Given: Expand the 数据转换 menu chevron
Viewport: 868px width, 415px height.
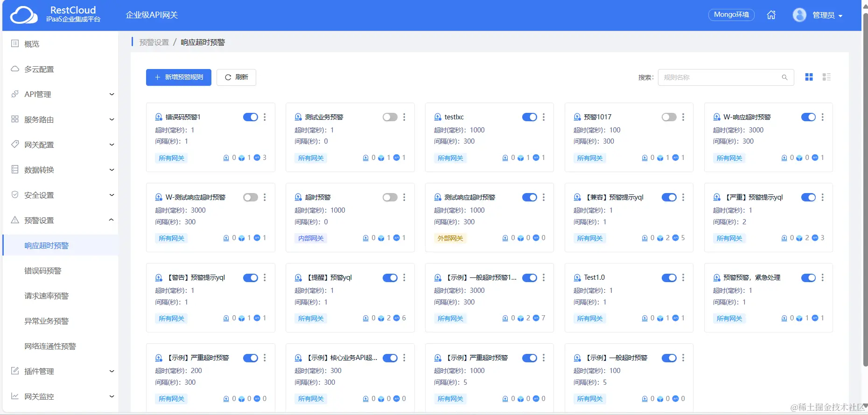Looking at the screenshot, I should click(x=112, y=170).
